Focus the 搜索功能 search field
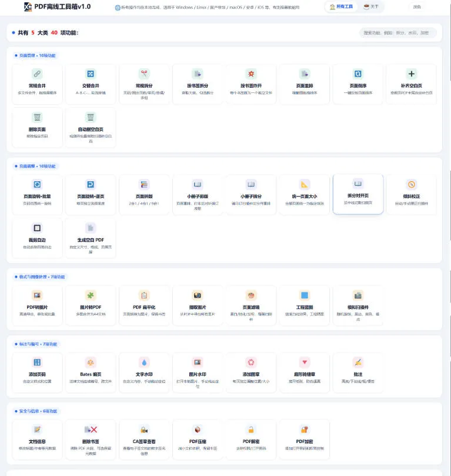Viewport: 451px width, 476px height. click(x=398, y=33)
